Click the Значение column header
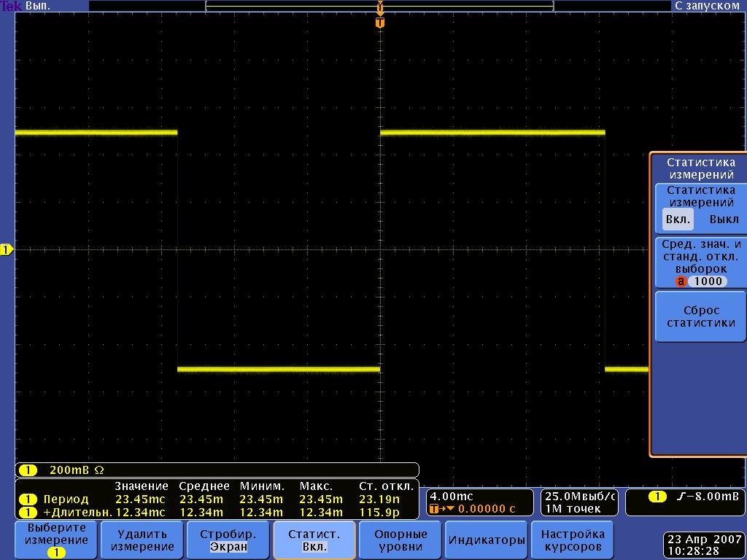The height and width of the screenshot is (560, 747). click(142, 486)
